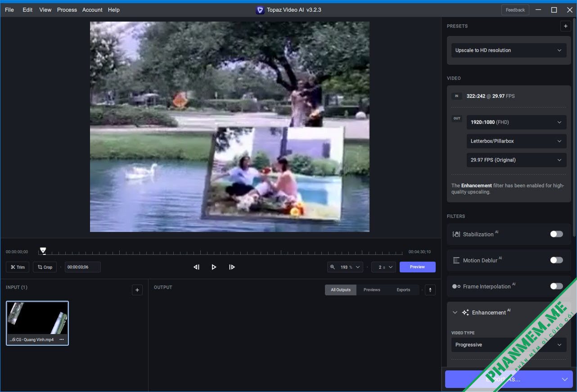The image size is (577, 392).
Task: Open the Process menu
Action: [x=67, y=10]
